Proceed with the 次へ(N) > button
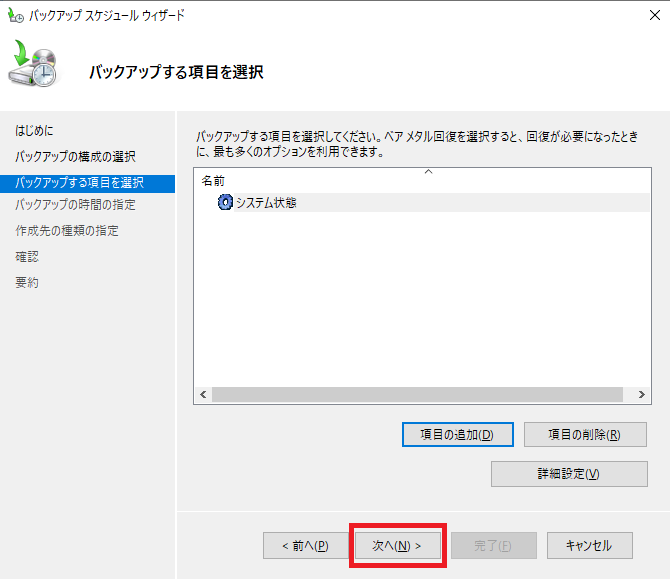The image size is (670, 579). coord(397,545)
